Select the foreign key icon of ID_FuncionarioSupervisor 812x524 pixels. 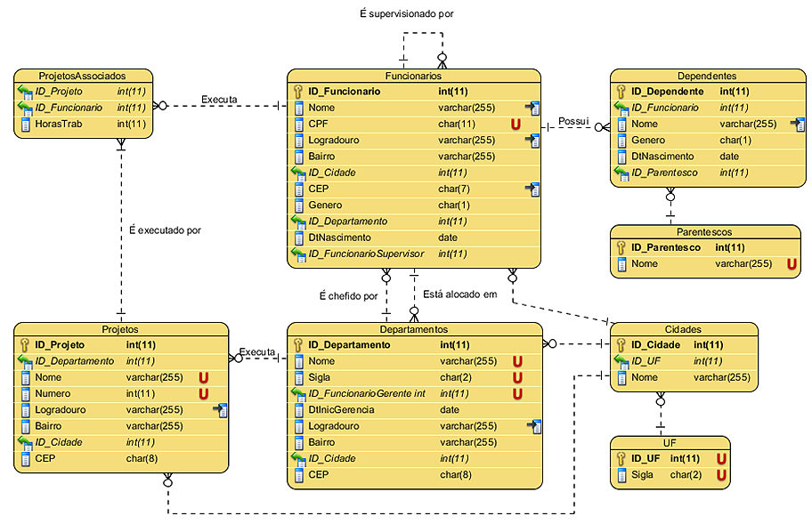tap(298, 254)
